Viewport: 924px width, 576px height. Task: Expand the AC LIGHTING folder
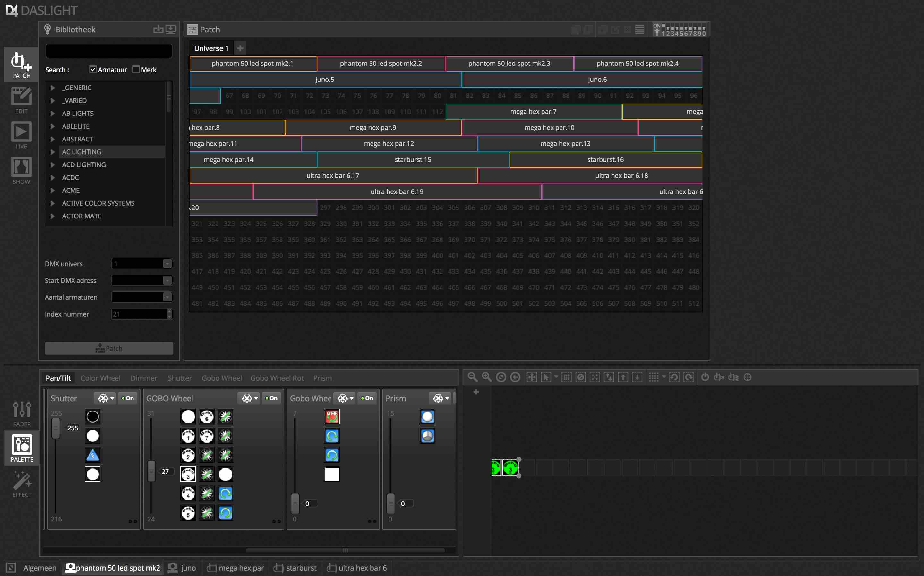[x=53, y=152]
